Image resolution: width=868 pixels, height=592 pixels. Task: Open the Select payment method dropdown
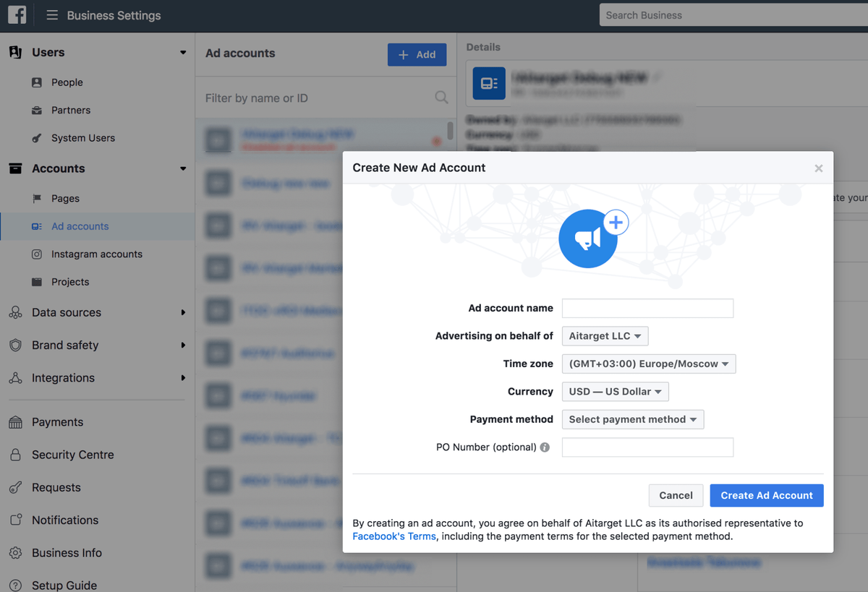click(x=633, y=419)
